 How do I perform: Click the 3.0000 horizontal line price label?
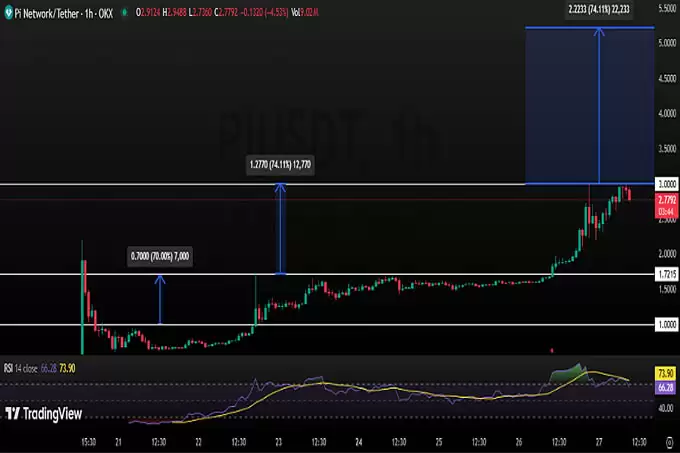pos(666,185)
